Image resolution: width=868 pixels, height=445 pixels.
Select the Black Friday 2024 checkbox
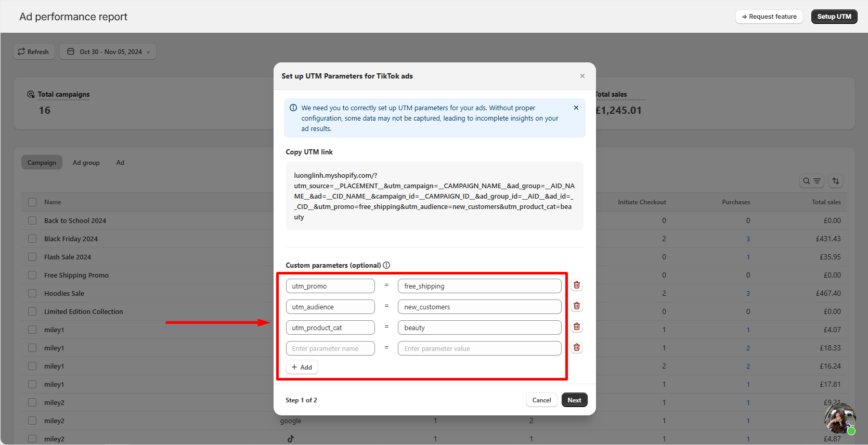[32, 239]
